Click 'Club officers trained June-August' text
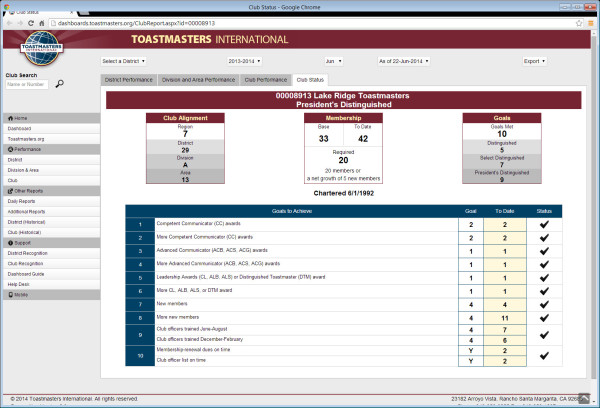Screen dimensions: 600x408 pos(192,329)
